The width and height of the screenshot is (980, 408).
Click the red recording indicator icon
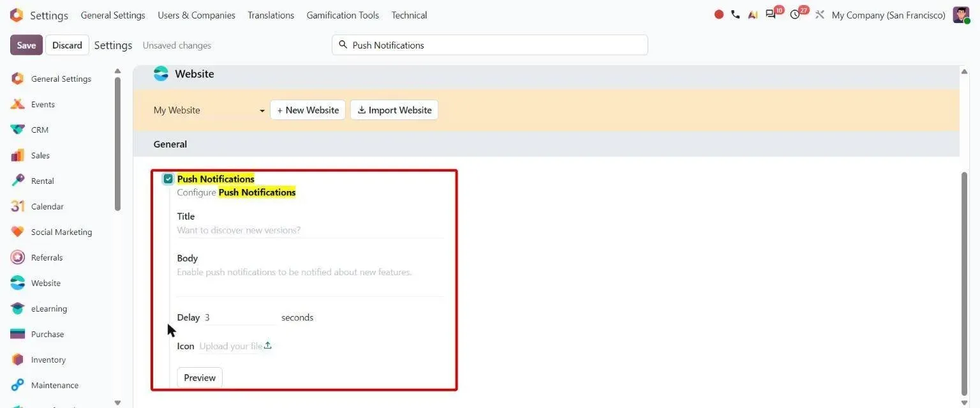click(x=719, y=15)
